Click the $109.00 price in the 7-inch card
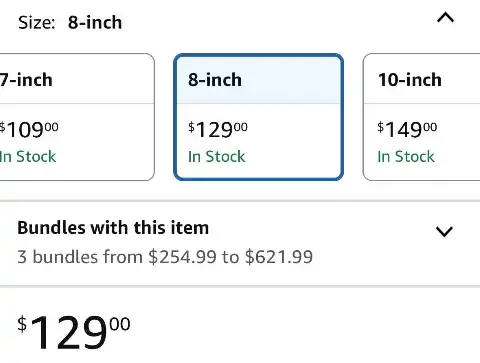The height and width of the screenshot is (363, 480). click(x=29, y=129)
